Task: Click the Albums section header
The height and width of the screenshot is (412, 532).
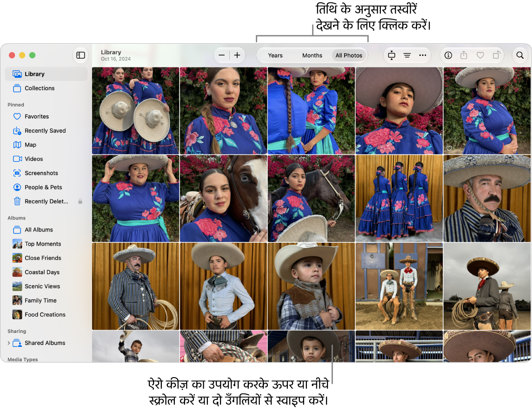Action: 17,218
